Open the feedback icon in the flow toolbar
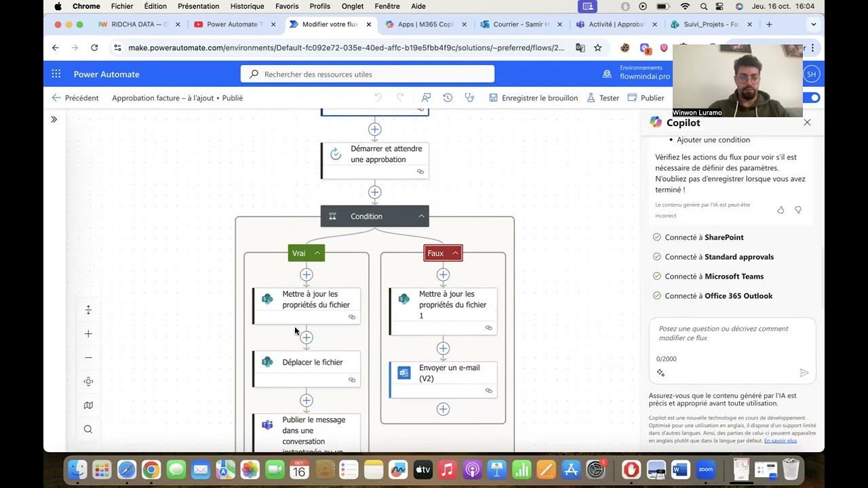The height and width of the screenshot is (488, 868). click(426, 98)
